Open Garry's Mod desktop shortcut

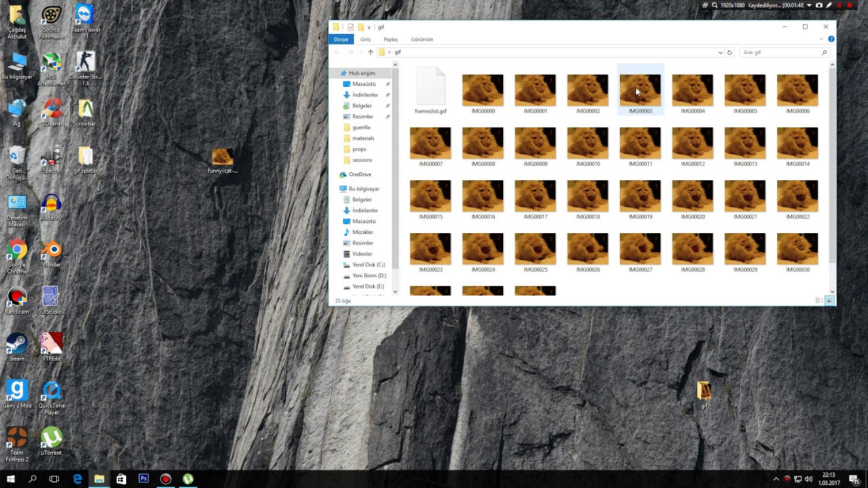pyautogui.click(x=17, y=394)
